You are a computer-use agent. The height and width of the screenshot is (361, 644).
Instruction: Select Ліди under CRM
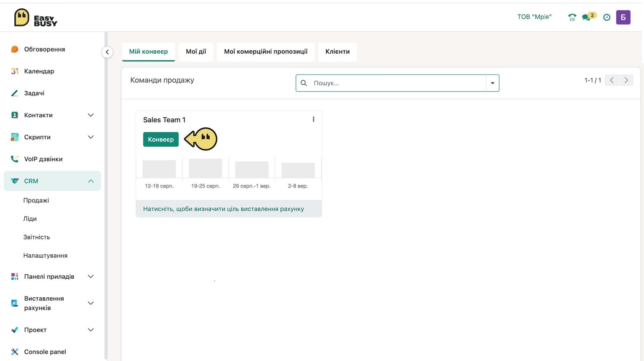point(30,219)
